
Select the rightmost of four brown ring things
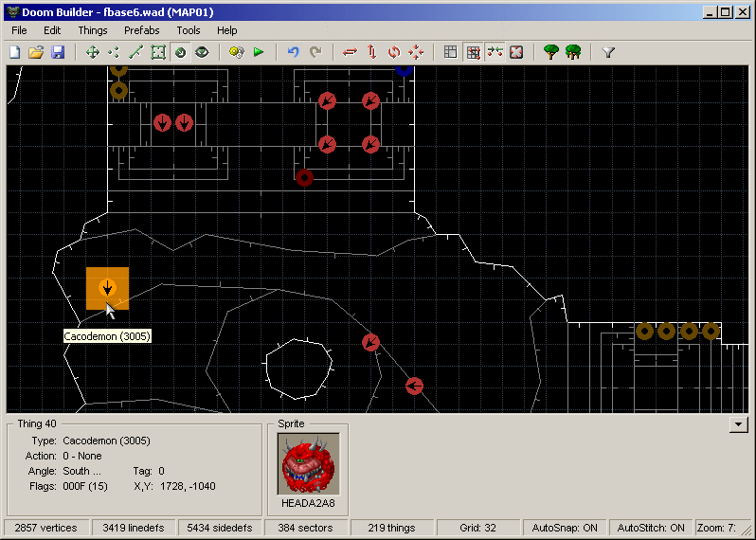(x=711, y=332)
